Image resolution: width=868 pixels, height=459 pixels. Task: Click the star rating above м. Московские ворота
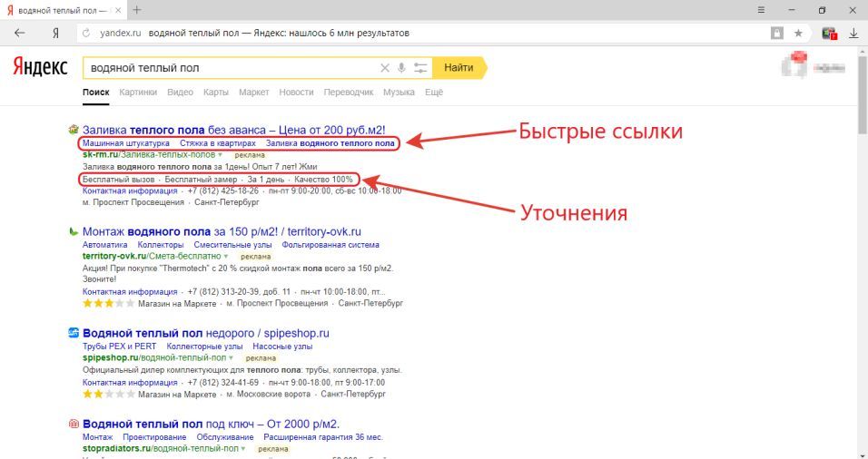click(x=109, y=394)
